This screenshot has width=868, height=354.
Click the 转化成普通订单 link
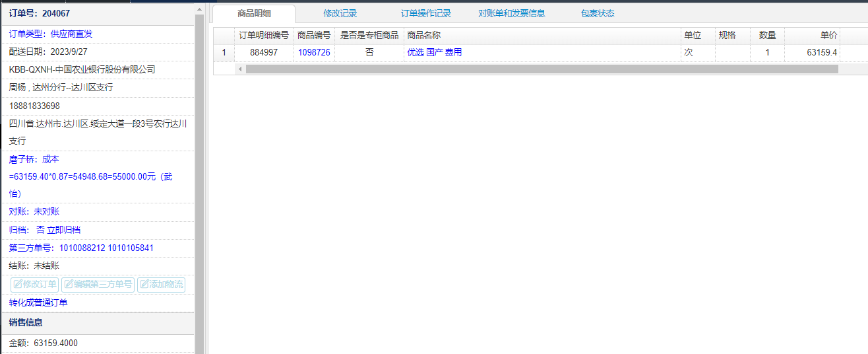[38, 302]
